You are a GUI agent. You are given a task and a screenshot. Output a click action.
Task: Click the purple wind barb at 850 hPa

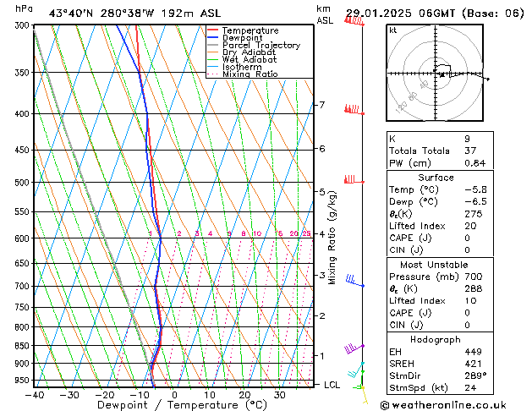coord(353,348)
